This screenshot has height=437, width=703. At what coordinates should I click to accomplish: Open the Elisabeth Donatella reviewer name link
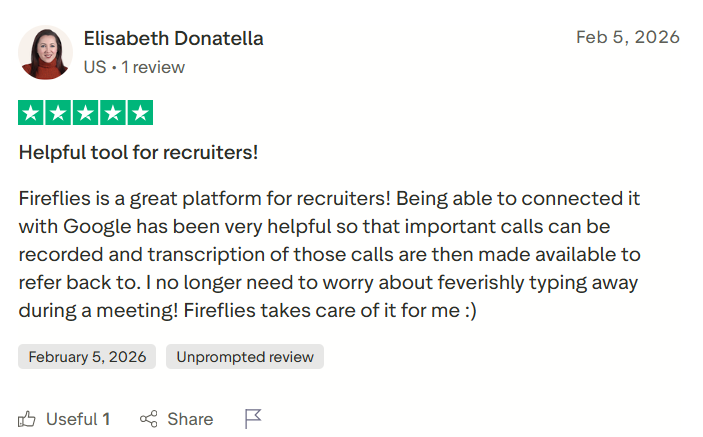[x=173, y=39]
